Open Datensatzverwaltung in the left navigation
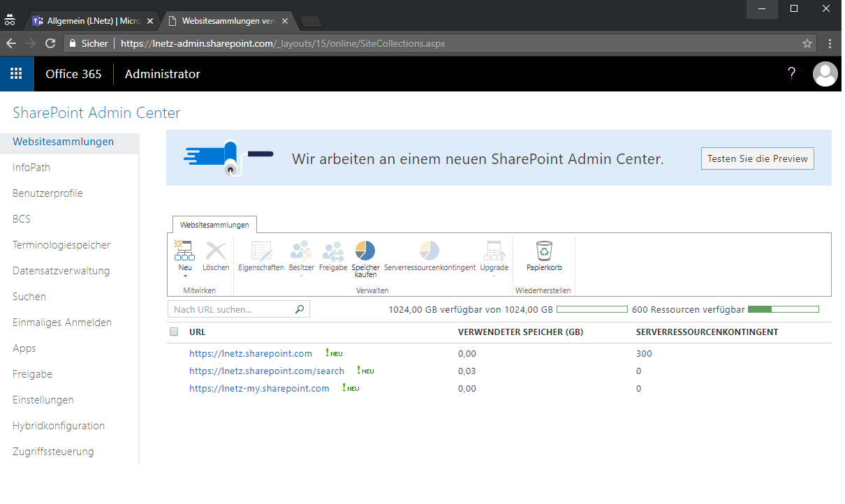 tap(61, 271)
